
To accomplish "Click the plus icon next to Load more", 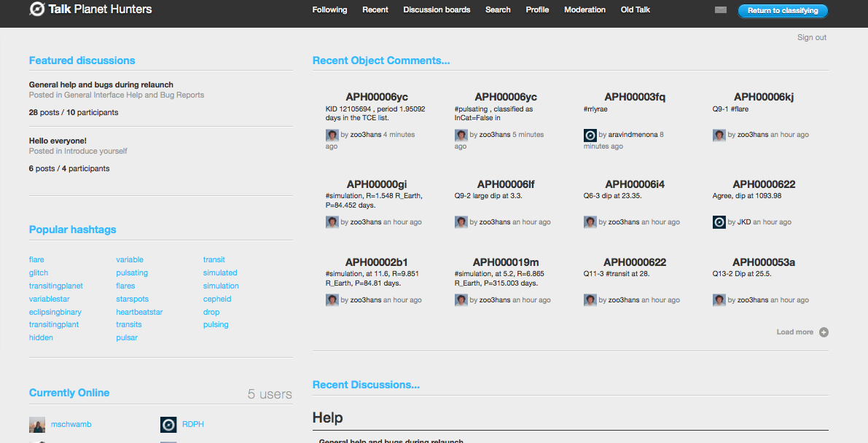I will (823, 332).
